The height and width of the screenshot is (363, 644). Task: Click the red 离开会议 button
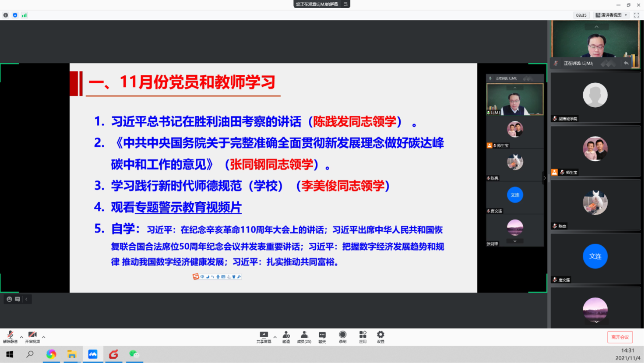pos(620,337)
